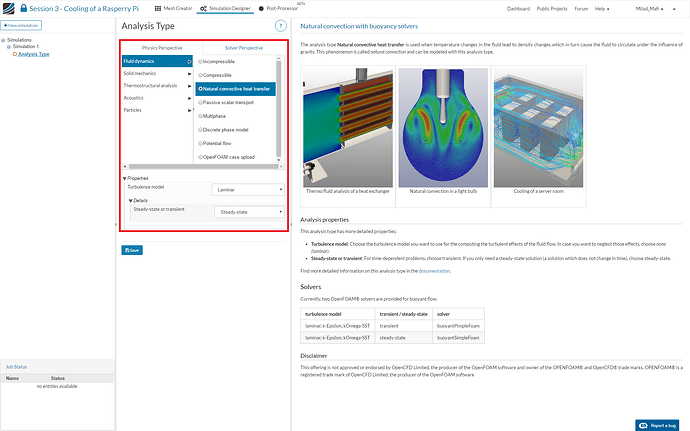This screenshot has width=690, height=431.
Task: Click the analysis list horizontal scrollbar
Action: (203, 166)
